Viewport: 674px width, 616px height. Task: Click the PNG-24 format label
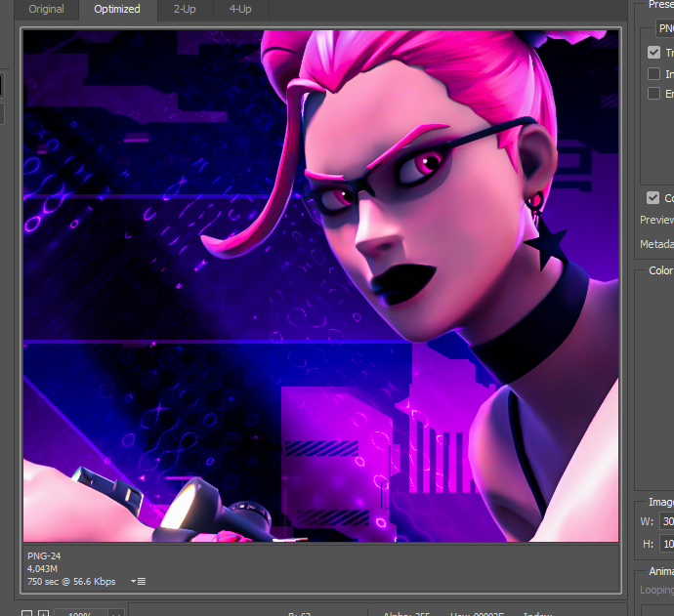pyautogui.click(x=44, y=555)
